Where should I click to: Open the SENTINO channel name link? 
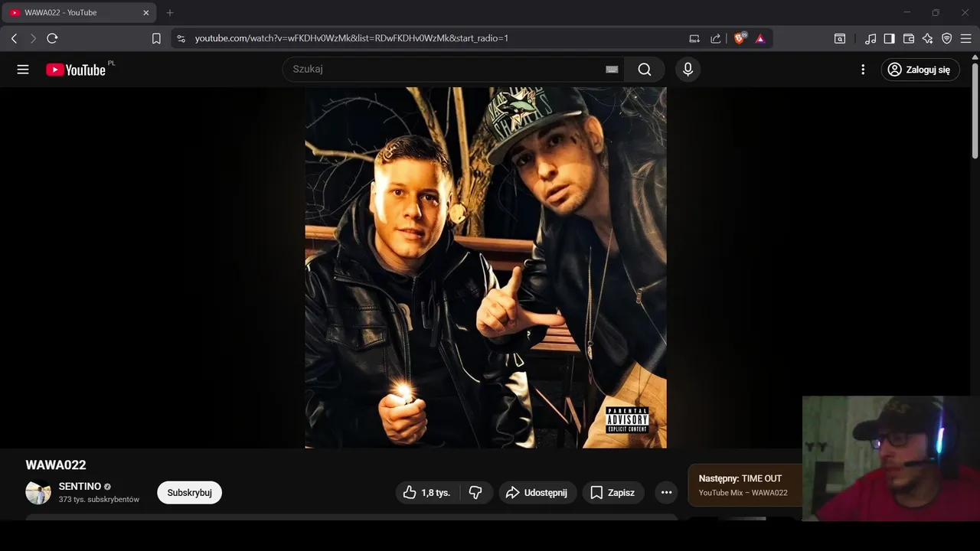pos(80,487)
